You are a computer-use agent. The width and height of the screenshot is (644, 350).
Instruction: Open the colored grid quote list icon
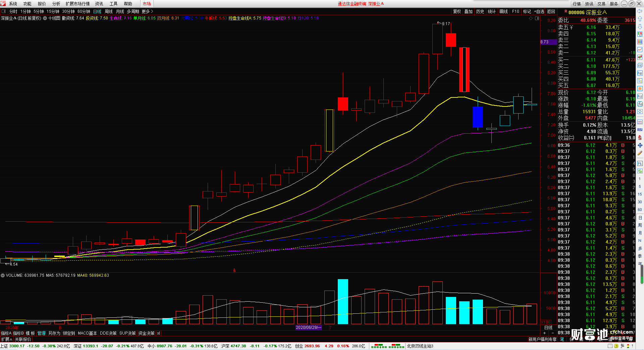[x=640, y=42]
